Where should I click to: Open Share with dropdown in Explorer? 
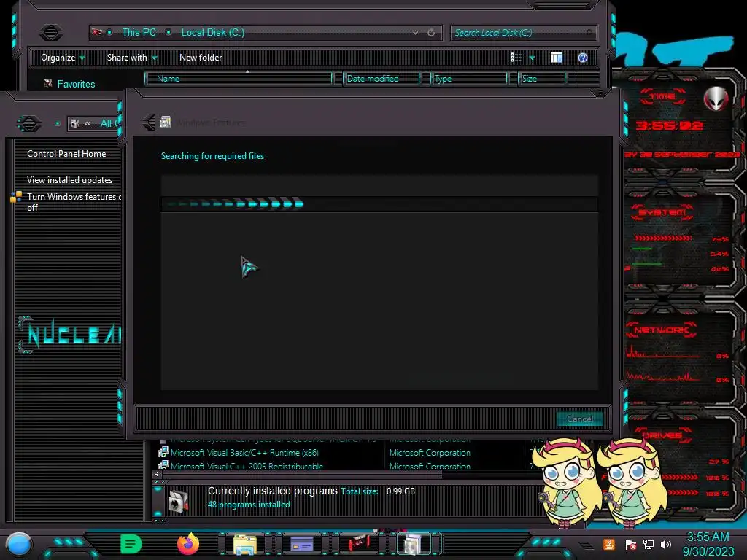131,58
